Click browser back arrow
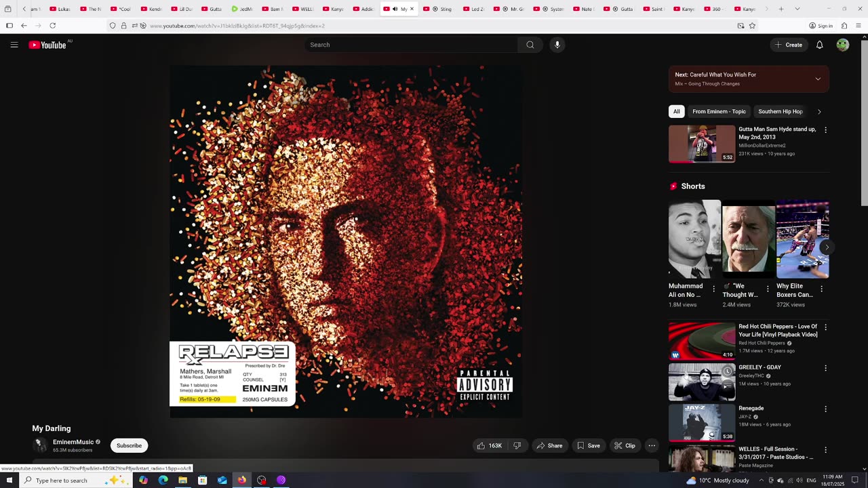 (x=24, y=26)
